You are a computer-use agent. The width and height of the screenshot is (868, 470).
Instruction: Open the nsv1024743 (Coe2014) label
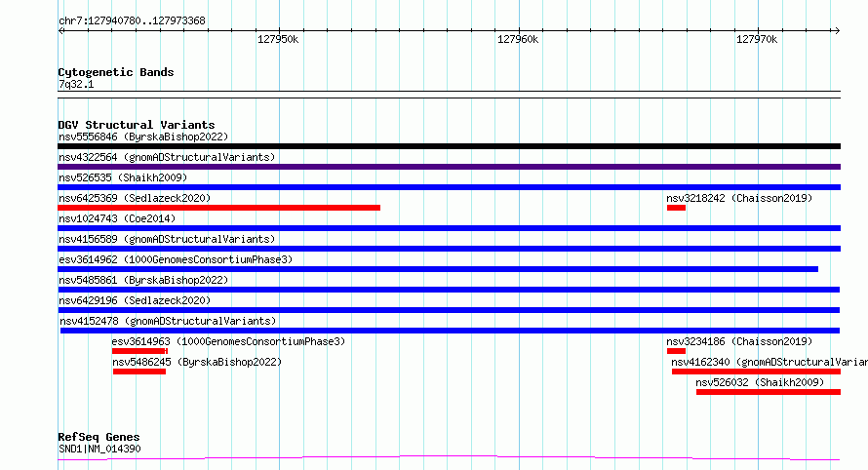click(x=117, y=218)
